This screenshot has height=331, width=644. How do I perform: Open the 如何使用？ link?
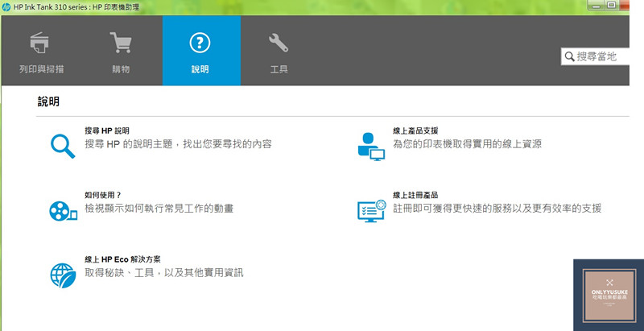point(103,195)
